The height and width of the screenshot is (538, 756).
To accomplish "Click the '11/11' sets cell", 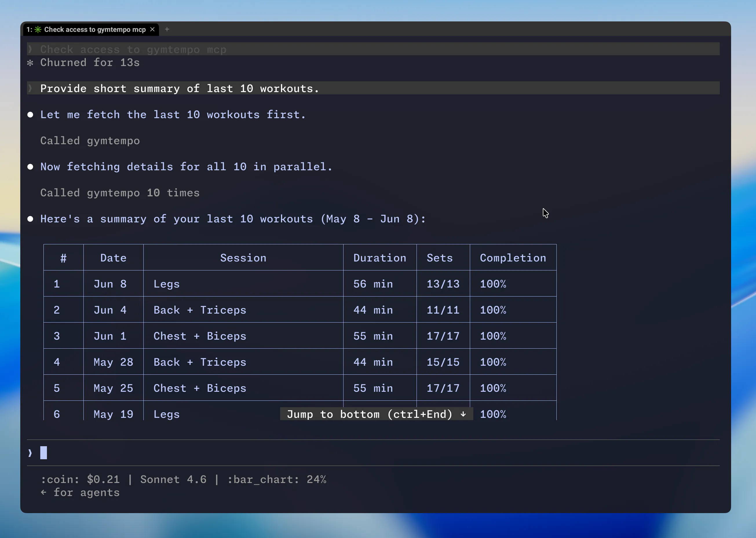I will point(443,310).
